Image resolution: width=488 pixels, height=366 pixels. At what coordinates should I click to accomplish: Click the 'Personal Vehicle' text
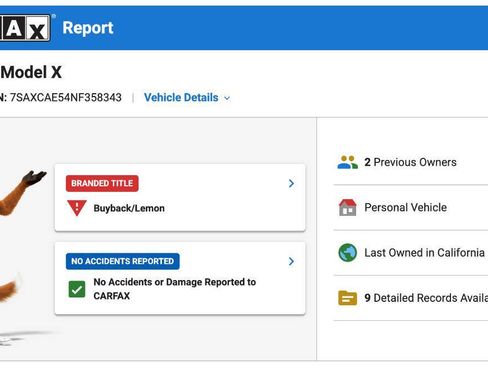[405, 207]
